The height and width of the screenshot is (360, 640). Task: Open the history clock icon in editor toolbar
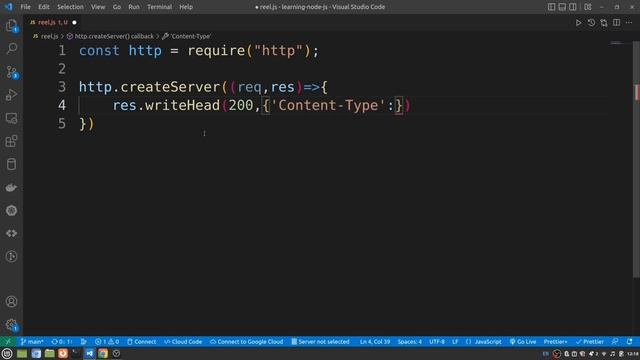coord(591,23)
